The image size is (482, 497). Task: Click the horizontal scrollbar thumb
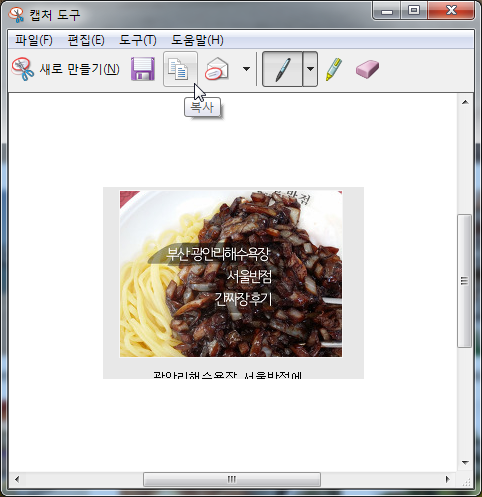232,479
